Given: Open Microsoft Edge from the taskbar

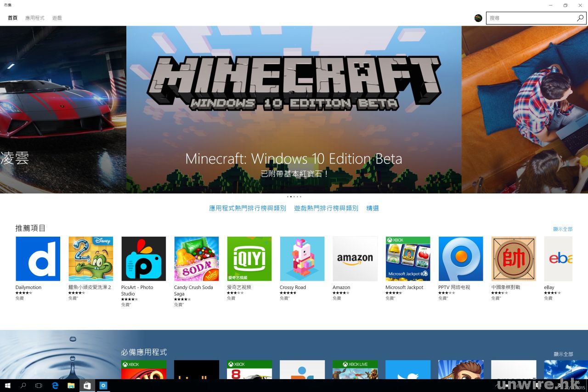Looking at the screenshot, I should click(55, 386).
